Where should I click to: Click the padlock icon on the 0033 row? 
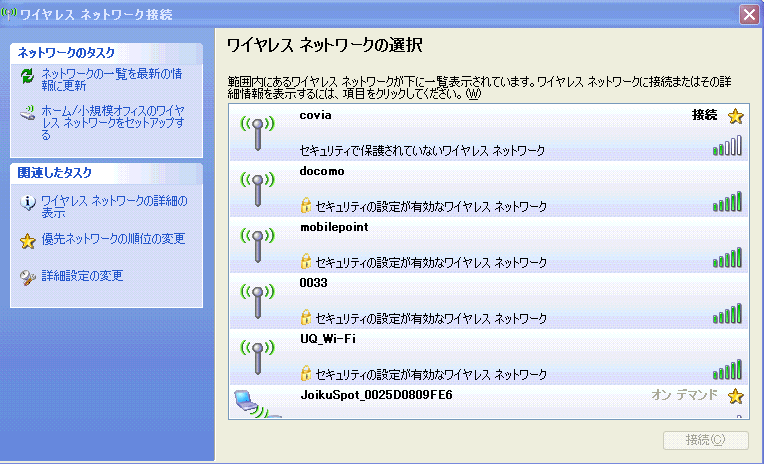(x=306, y=318)
